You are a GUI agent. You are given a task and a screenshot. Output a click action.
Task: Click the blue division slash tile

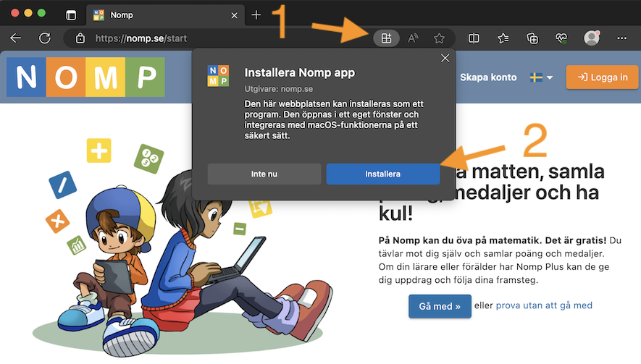pyautogui.click(x=62, y=185)
